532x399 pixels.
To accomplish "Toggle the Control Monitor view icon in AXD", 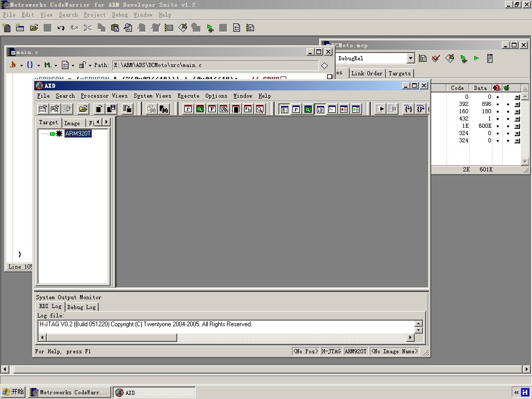I will pos(284,109).
